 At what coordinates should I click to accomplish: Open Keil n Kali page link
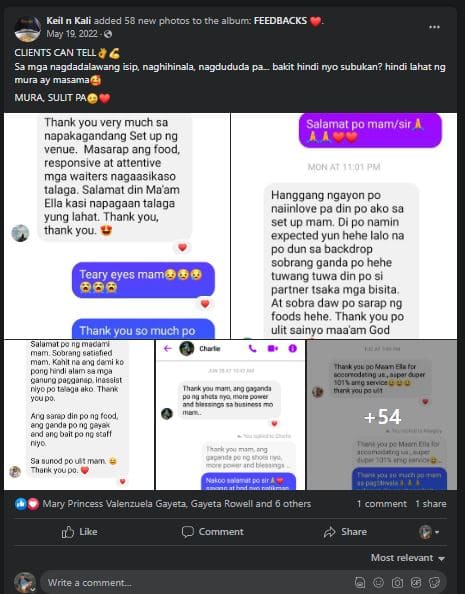pos(69,20)
